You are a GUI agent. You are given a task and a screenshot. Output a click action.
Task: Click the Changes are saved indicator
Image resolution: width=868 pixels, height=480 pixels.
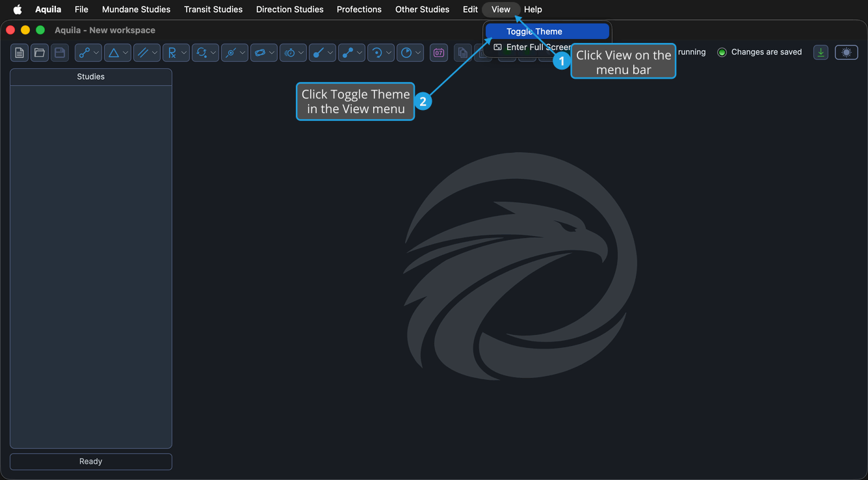[x=759, y=52]
